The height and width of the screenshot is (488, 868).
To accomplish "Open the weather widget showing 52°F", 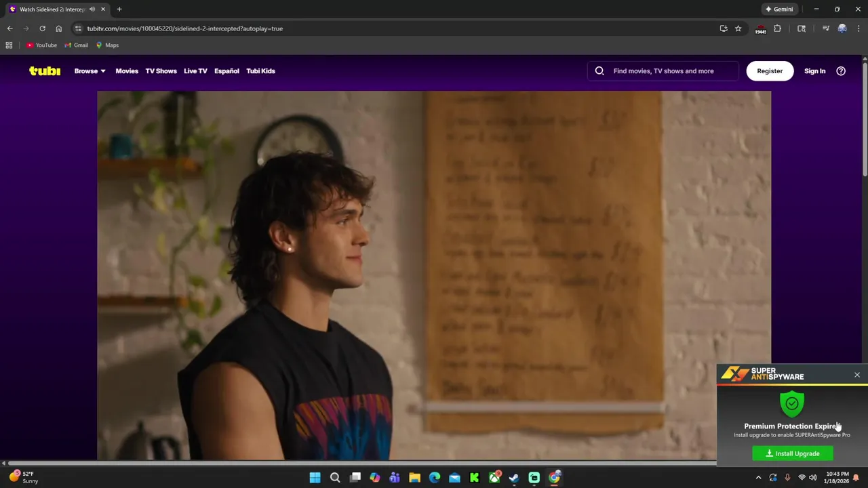I will (x=23, y=477).
